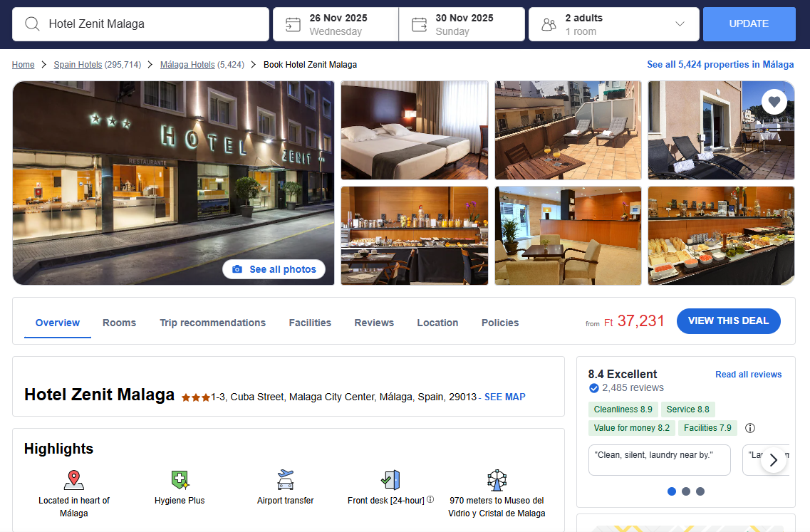Click the info icon beside Front desk [24-hour]
Image resolution: width=810 pixels, height=532 pixels.
pos(430,499)
